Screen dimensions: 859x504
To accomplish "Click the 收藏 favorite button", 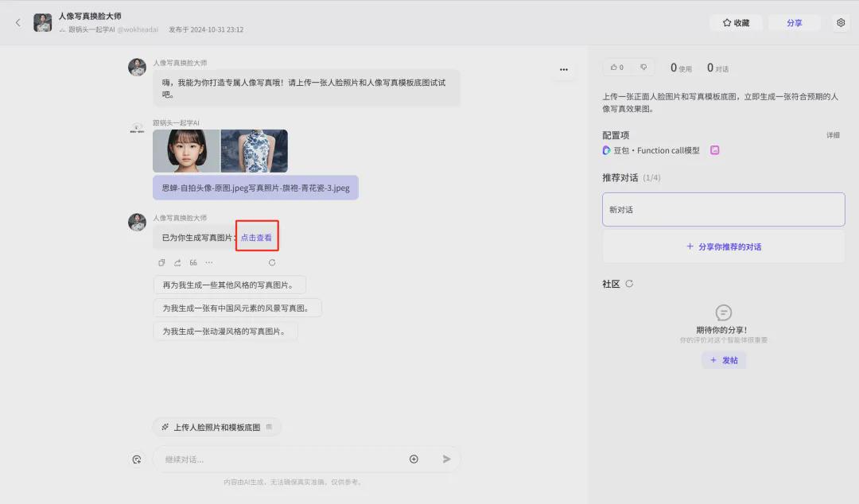I will [736, 22].
